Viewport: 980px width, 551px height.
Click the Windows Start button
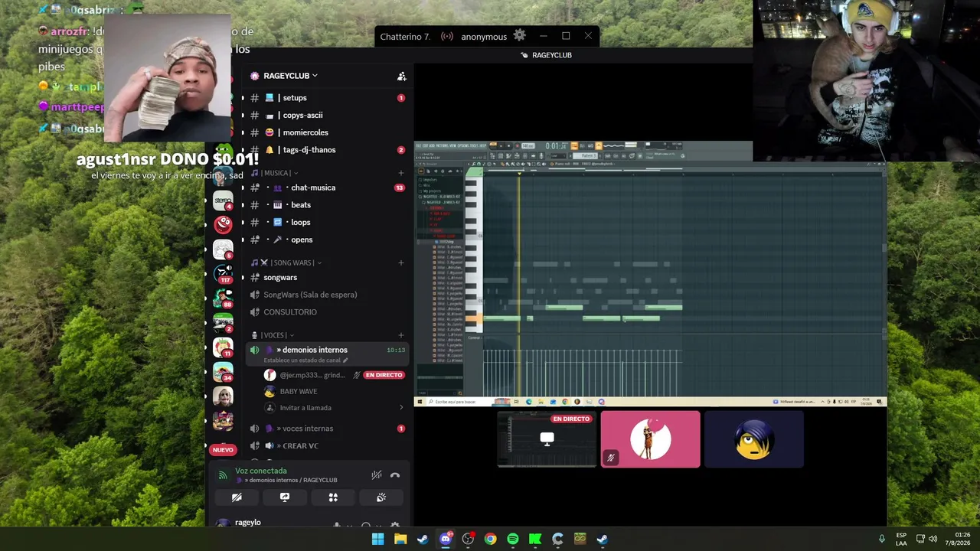pos(377,539)
